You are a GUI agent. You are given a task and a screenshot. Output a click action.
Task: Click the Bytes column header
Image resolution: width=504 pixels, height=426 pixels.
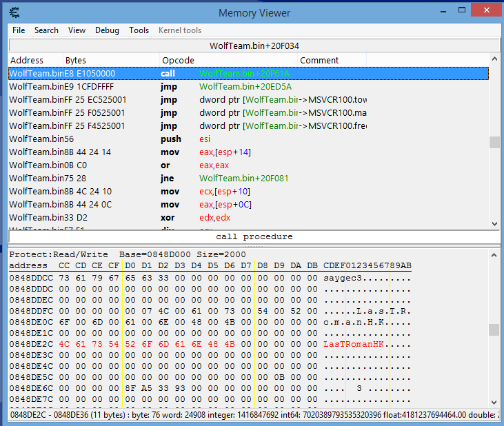click(x=111, y=61)
